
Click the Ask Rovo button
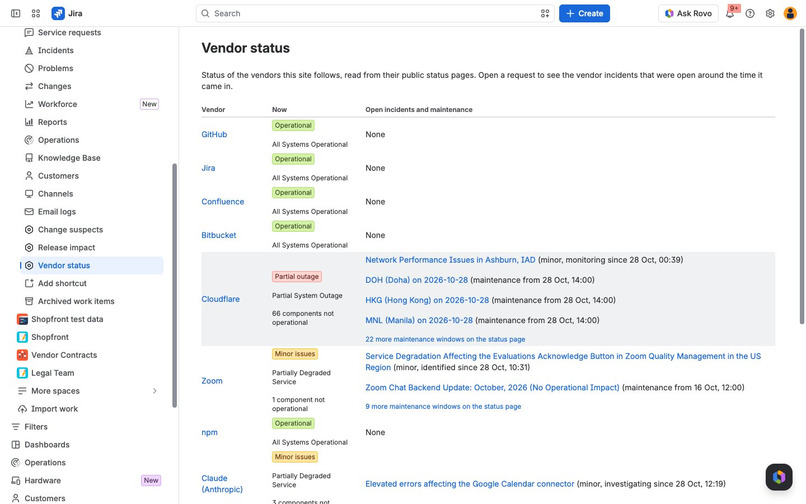(x=688, y=13)
